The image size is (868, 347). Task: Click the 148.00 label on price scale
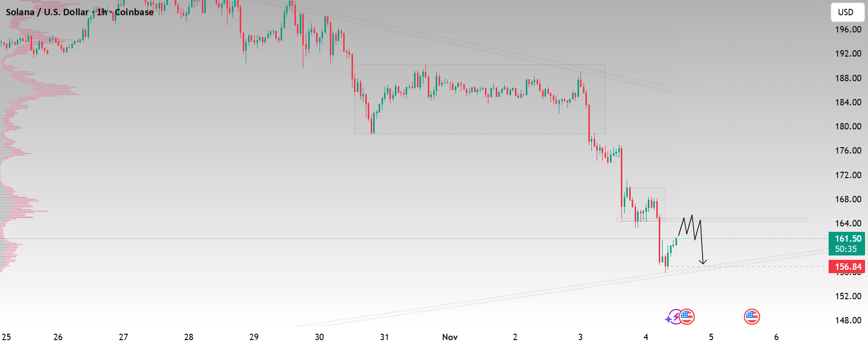click(848, 320)
